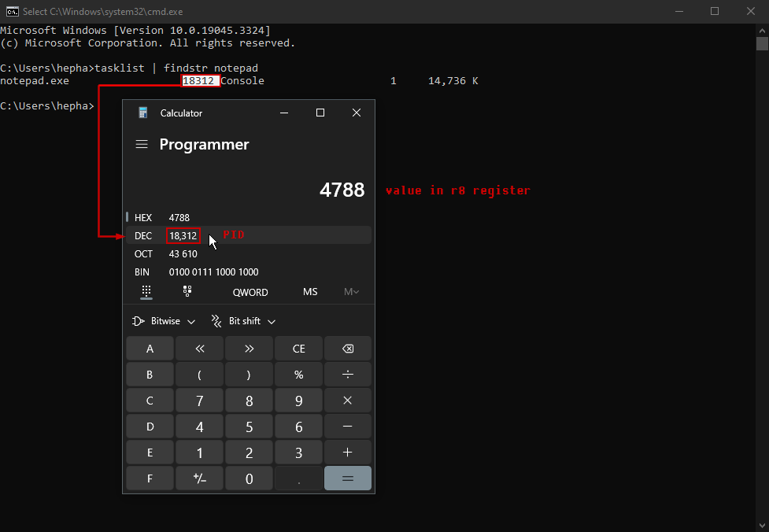Screen dimensions: 769x532
Task: Click the tasklist | findstr notepad command
Action: point(176,68)
